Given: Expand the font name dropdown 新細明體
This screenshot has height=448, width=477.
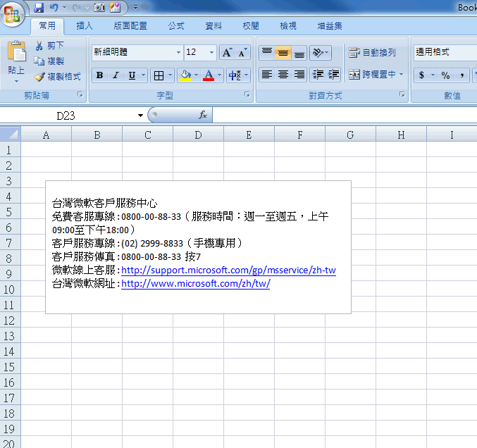Looking at the screenshot, I should tap(178, 52).
